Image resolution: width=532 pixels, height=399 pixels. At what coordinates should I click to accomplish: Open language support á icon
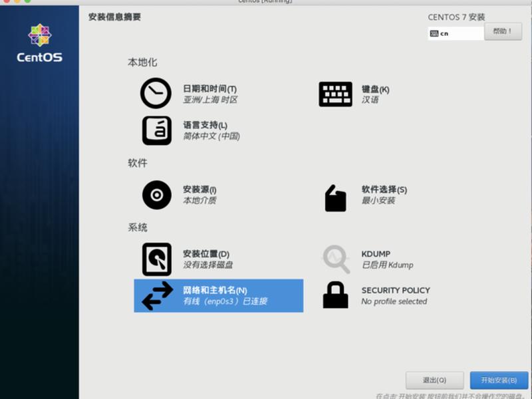(156, 130)
